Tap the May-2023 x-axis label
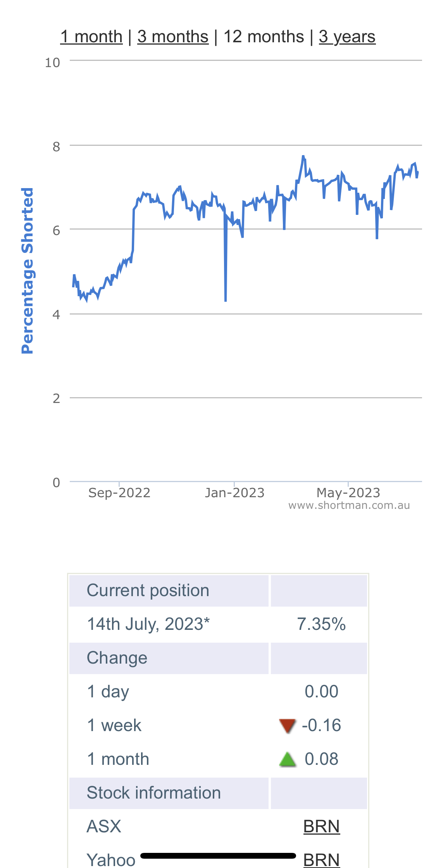 pyautogui.click(x=348, y=493)
